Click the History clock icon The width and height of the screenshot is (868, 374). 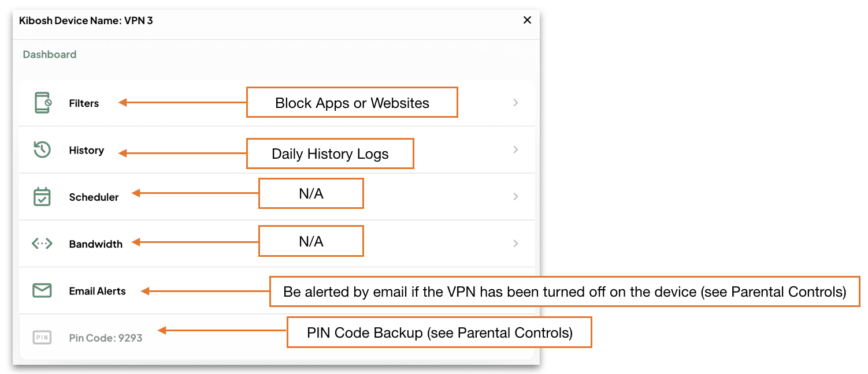42,149
